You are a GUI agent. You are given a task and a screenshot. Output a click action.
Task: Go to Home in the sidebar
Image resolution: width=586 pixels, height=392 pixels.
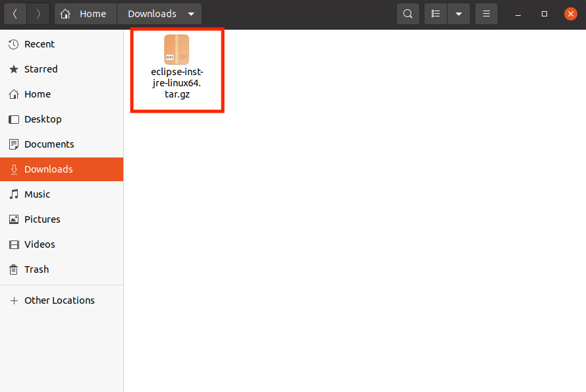[x=62, y=94]
